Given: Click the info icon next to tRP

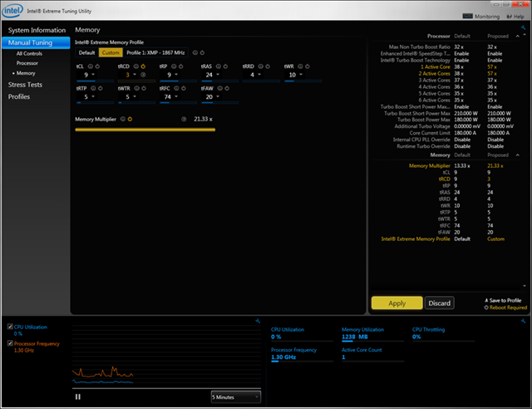Looking at the screenshot, I should [174, 67].
